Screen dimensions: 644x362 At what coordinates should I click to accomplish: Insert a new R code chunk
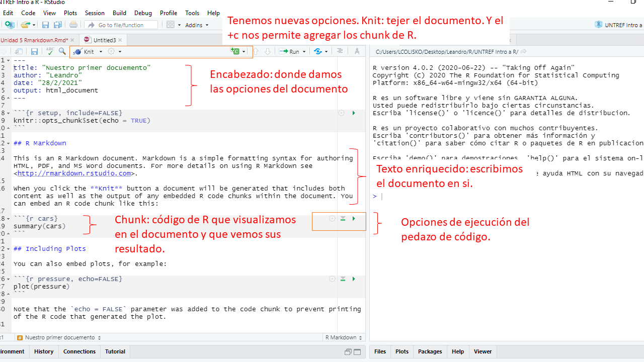coord(235,51)
